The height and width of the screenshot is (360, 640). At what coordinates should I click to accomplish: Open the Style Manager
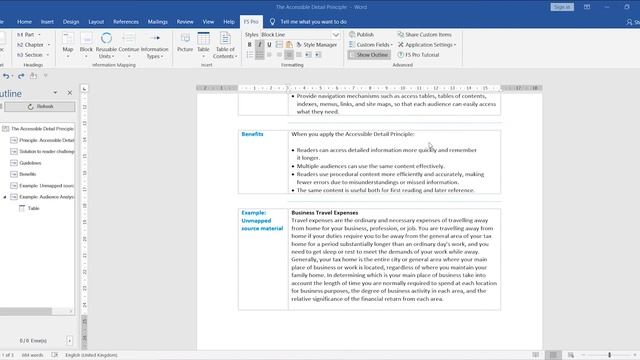tap(316, 44)
